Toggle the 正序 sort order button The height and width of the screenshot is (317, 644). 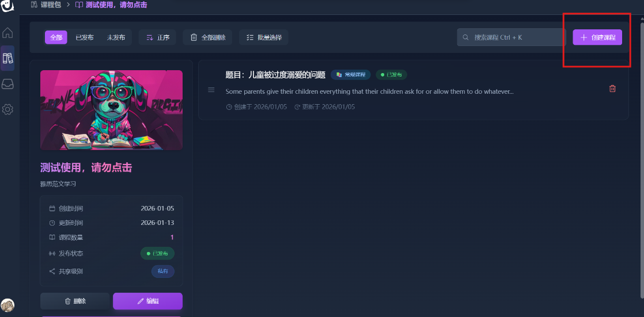[x=157, y=37]
